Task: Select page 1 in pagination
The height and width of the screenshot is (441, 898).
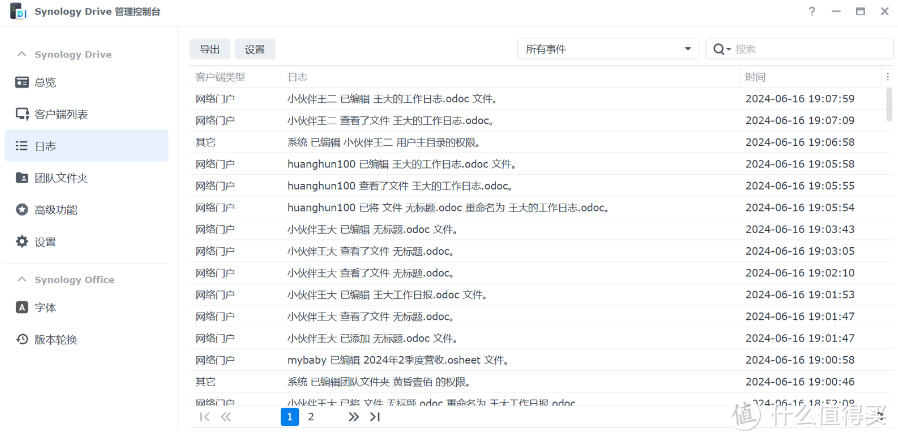Action: coord(290,417)
